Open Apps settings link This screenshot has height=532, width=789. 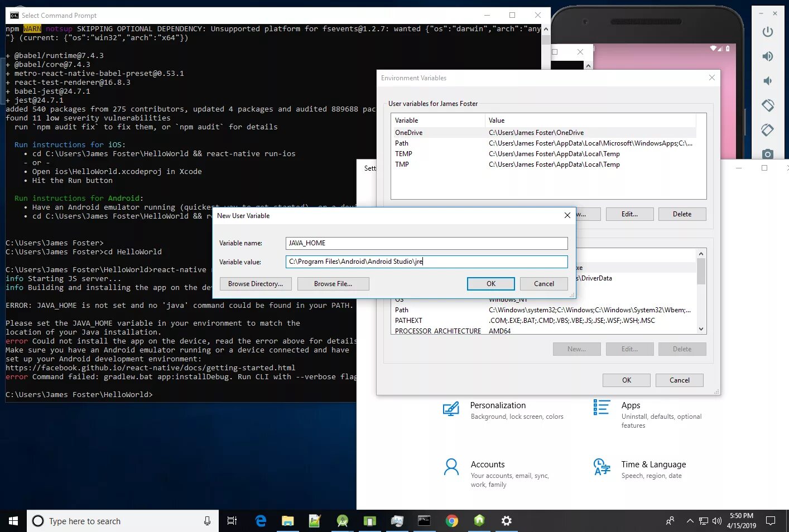pos(631,405)
